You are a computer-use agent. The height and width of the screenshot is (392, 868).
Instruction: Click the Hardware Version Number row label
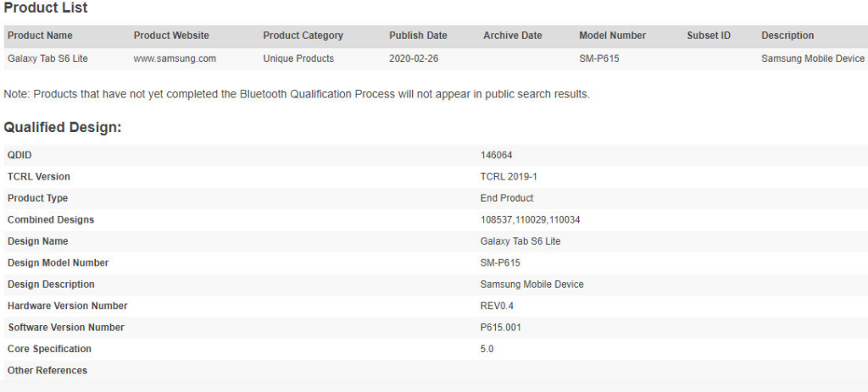(68, 306)
